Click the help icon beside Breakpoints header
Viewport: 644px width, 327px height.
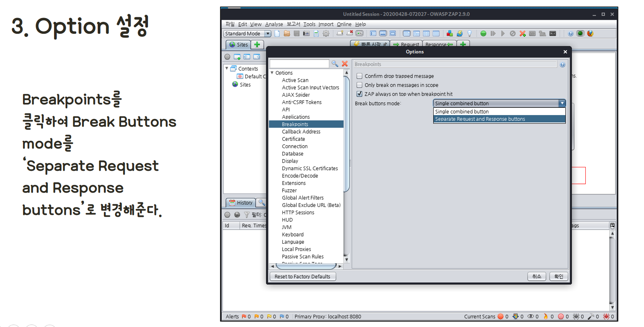click(562, 64)
